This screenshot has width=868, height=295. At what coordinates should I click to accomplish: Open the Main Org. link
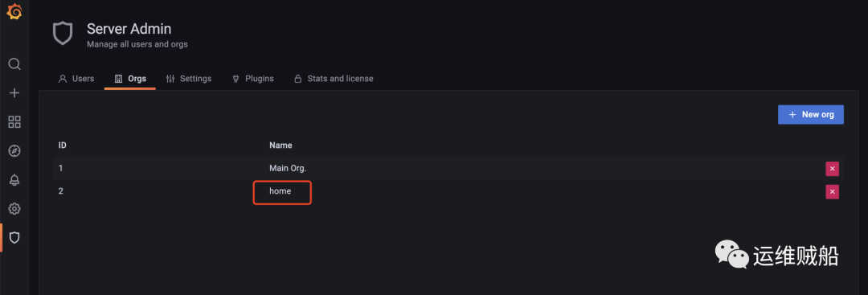pos(288,168)
